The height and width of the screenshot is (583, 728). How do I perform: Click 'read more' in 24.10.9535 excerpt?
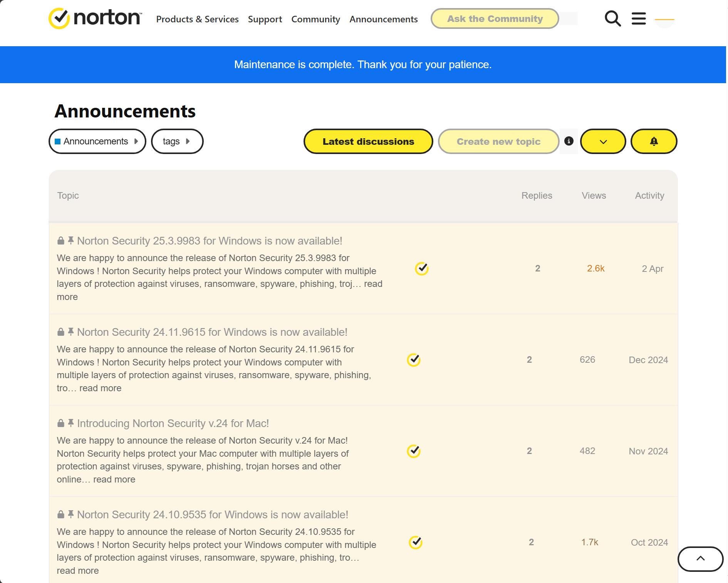78,571
